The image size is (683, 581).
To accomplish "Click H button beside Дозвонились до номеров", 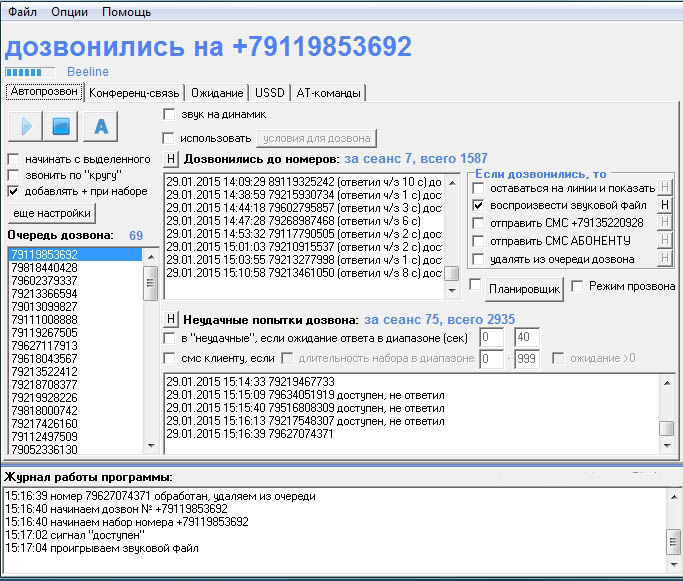I will click(x=170, y=158).
